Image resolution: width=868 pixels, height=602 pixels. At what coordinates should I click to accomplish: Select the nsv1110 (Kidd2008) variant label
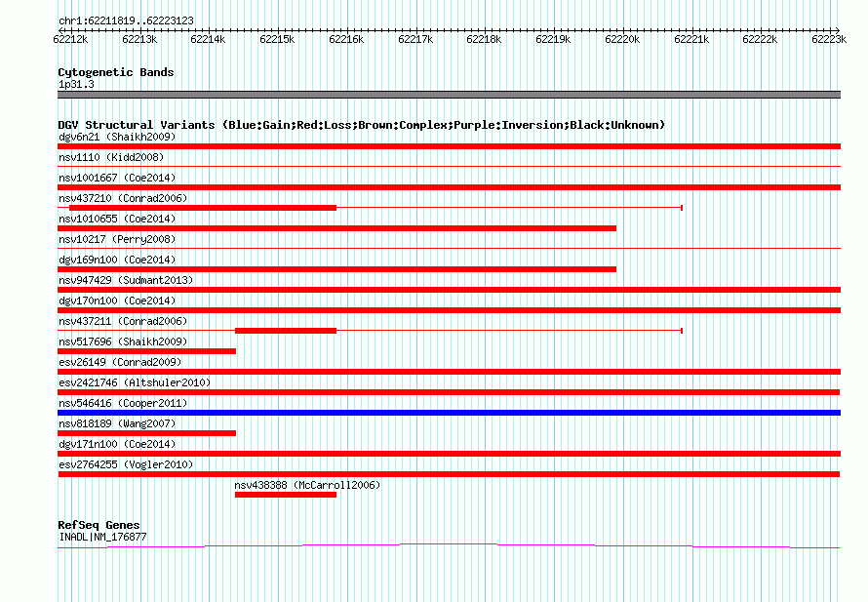(111, 157)
